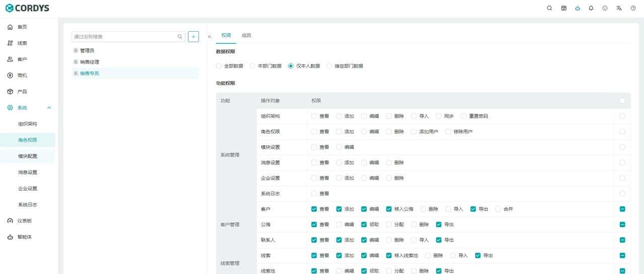Check 添加用户 in 角色权限 row
Viewport: 644px width, 274px height.
[x=414, y=132]
